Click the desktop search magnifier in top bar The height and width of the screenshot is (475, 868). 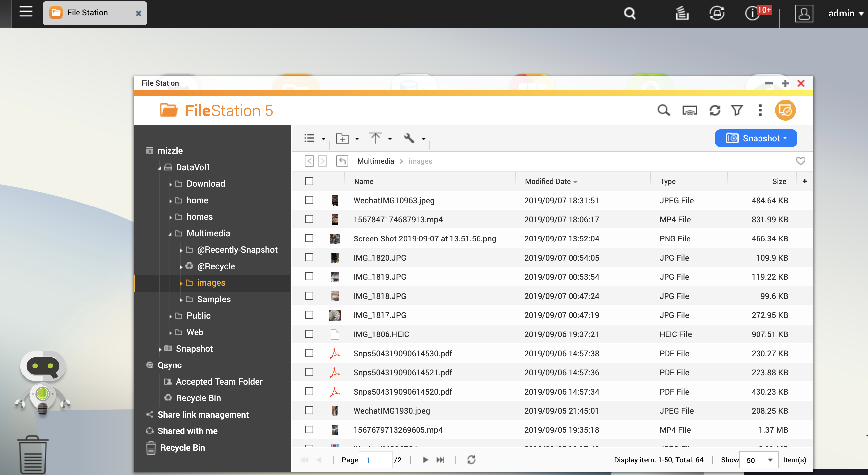click(630, 14)
